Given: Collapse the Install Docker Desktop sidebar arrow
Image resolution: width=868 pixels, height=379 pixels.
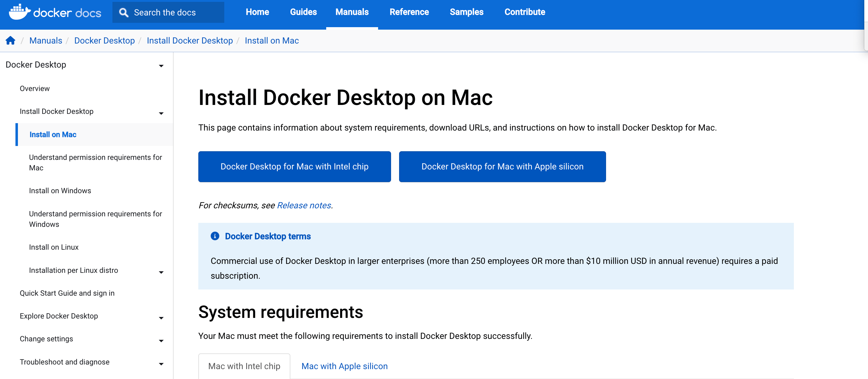Looking at the screenshot, I should click(x=161, y=113).
